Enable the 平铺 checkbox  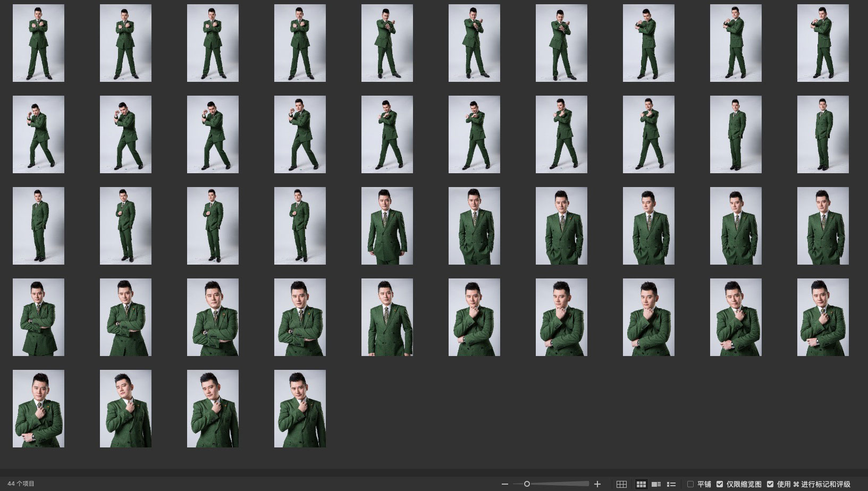coord(690,484)
